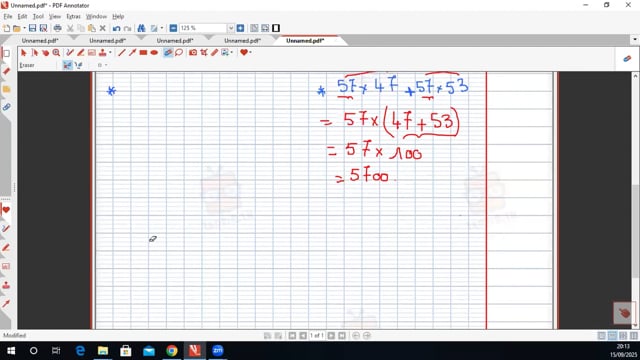
Task: Open the File menu
Action: click(8, 16)
